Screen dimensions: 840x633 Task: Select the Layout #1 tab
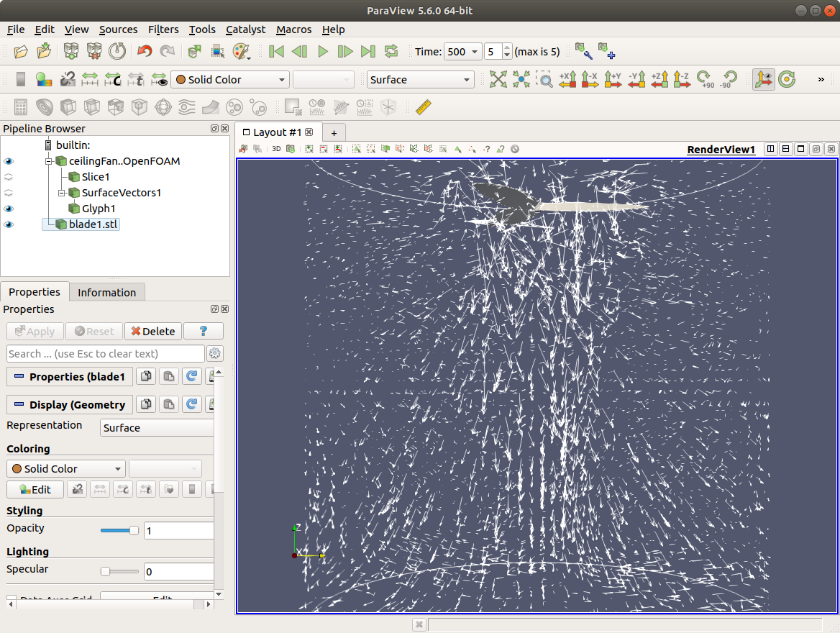(277, 132)
